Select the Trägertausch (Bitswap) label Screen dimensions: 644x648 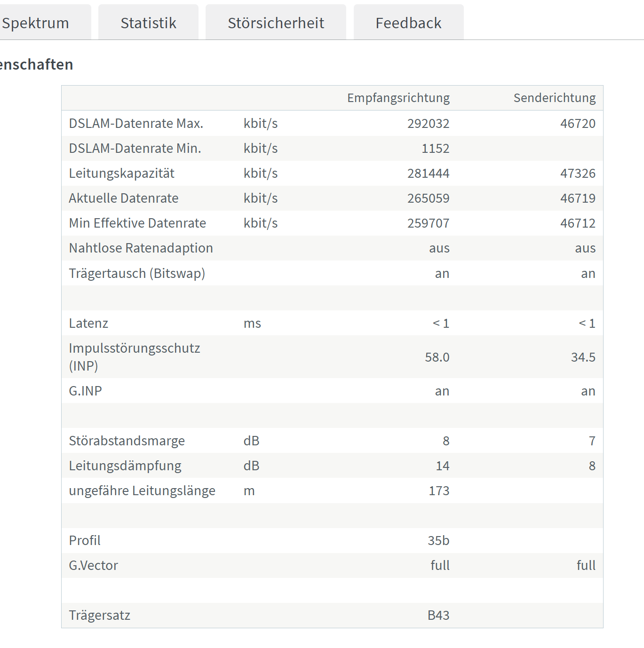tap(137, 273)
